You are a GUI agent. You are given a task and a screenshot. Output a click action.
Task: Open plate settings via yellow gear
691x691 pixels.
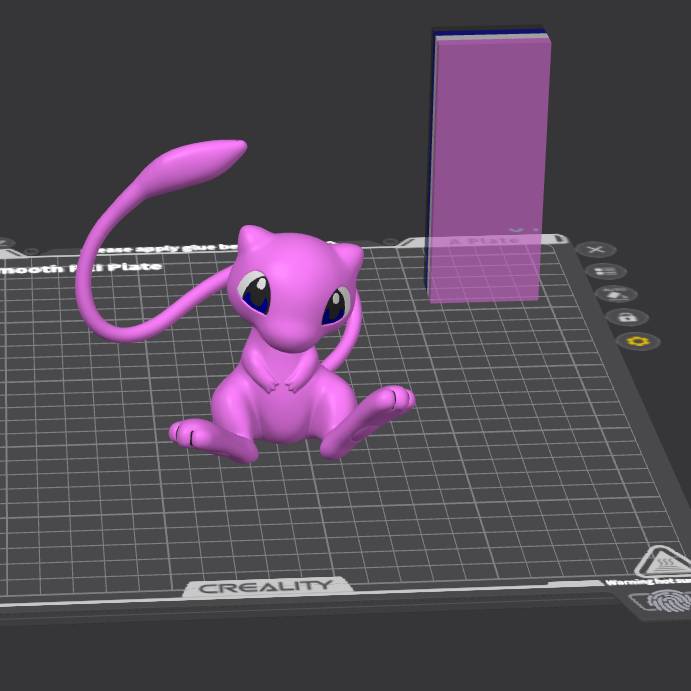click(x=638, y=342)
